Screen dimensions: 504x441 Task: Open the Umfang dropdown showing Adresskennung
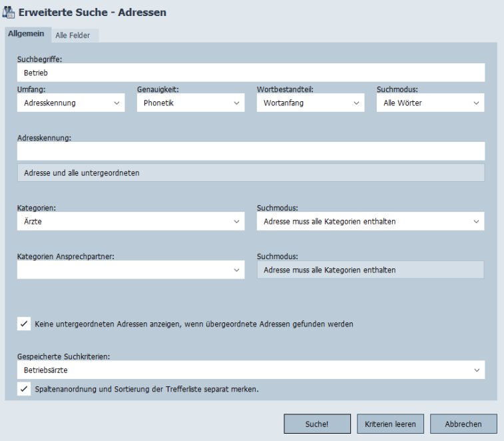click(71, 103)
